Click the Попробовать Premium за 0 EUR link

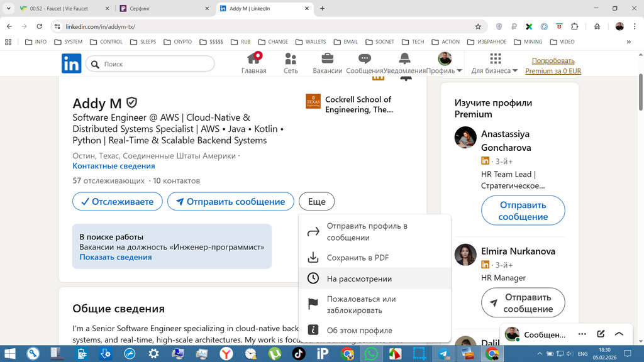coord(553,65)
